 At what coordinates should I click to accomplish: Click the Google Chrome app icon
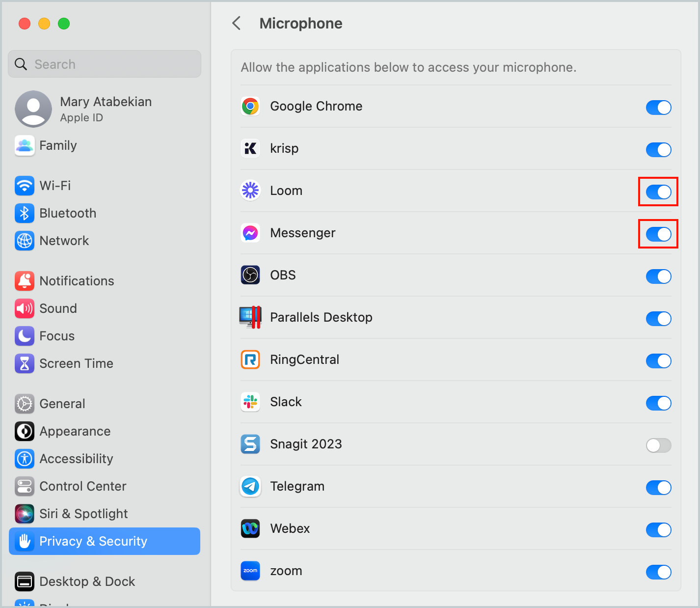250,106
